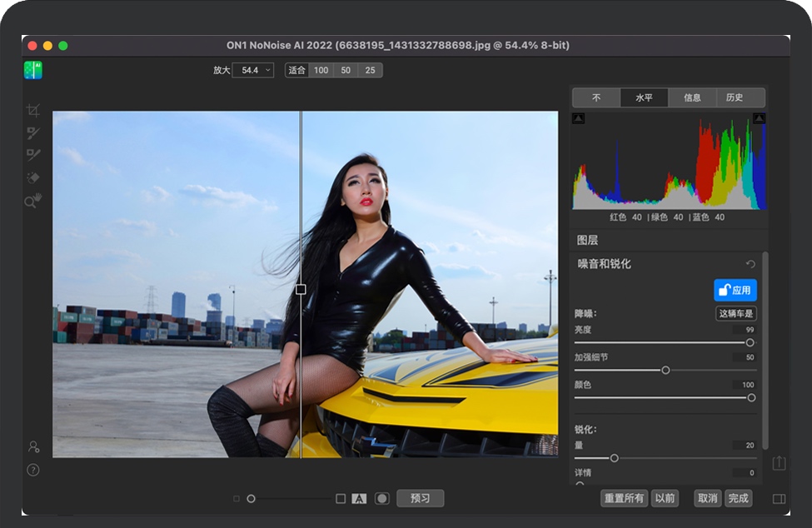Toggle the mask overlay circle button at bottom
This screenshot has width=812, height=528.
(x=382, y=499)
